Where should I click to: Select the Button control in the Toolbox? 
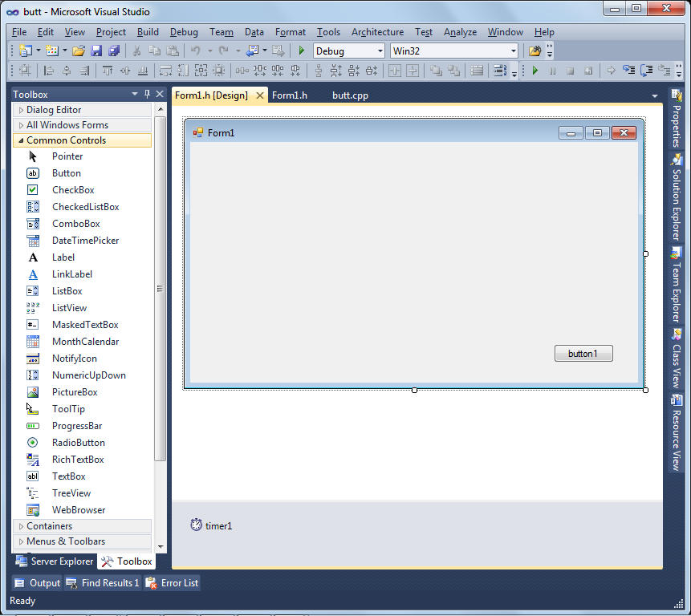point(83,173)
